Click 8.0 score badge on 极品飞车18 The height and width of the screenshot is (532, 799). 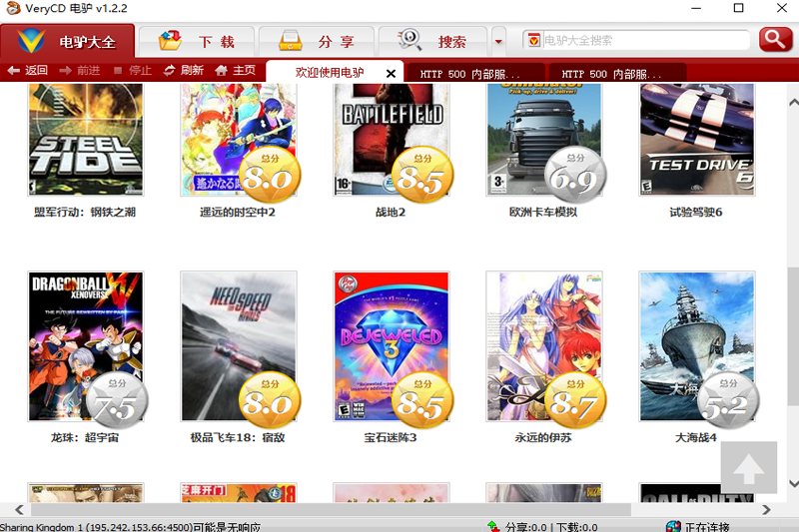coord(269,400)
